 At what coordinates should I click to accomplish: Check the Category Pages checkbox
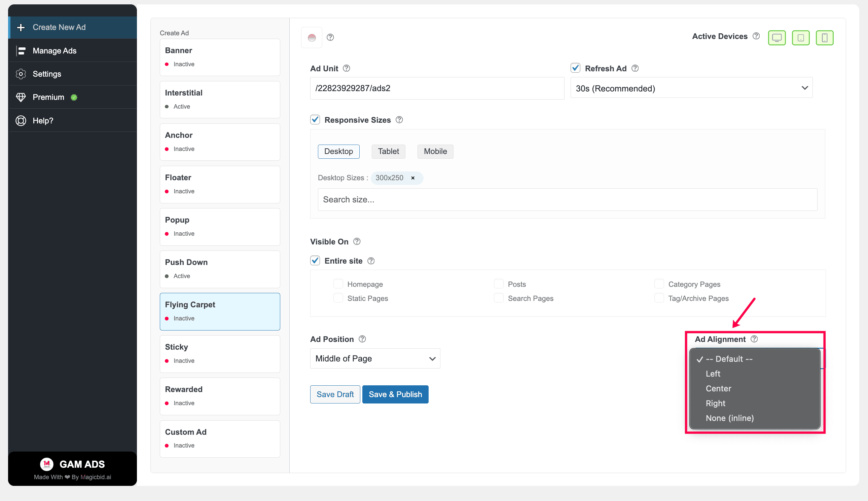(x=659, y=284)
